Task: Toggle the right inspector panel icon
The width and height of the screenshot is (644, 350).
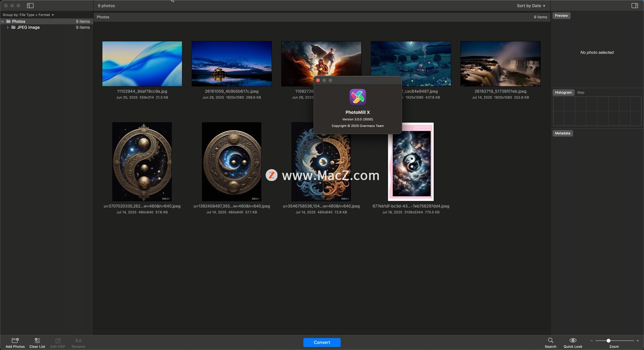Action: [635, 6]
